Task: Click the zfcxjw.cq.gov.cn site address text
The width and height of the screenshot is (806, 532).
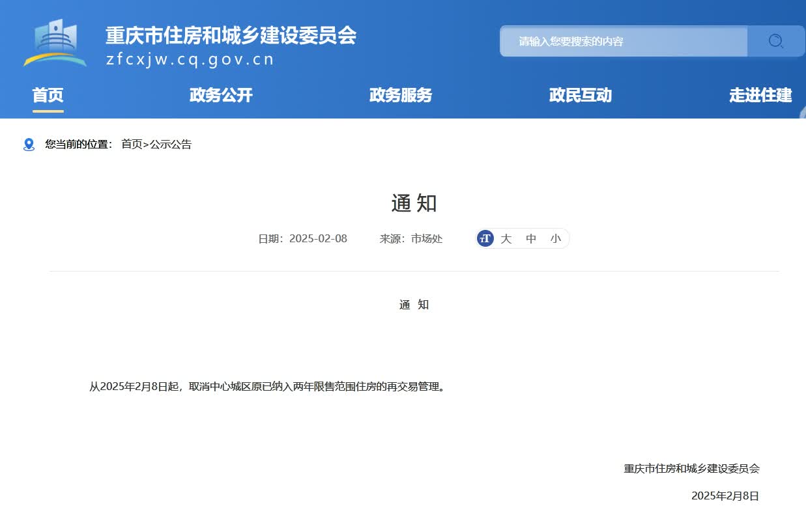Action: tap(190, 60)
